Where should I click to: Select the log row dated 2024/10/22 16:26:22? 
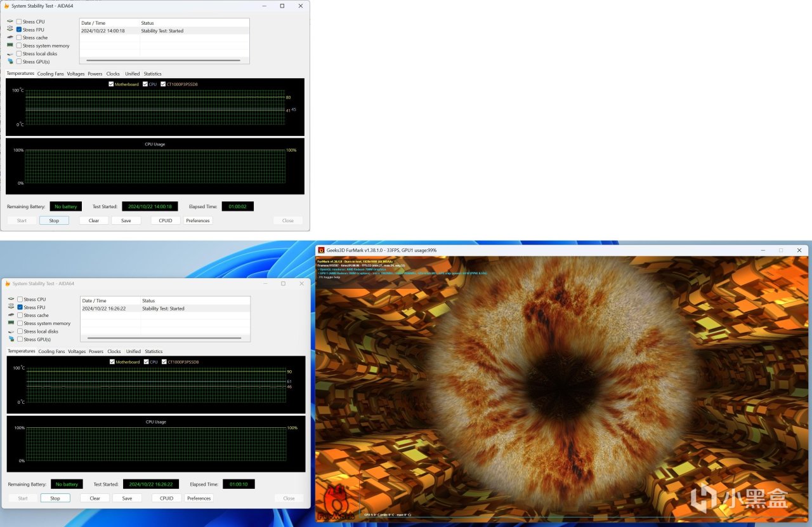(165, 309)
